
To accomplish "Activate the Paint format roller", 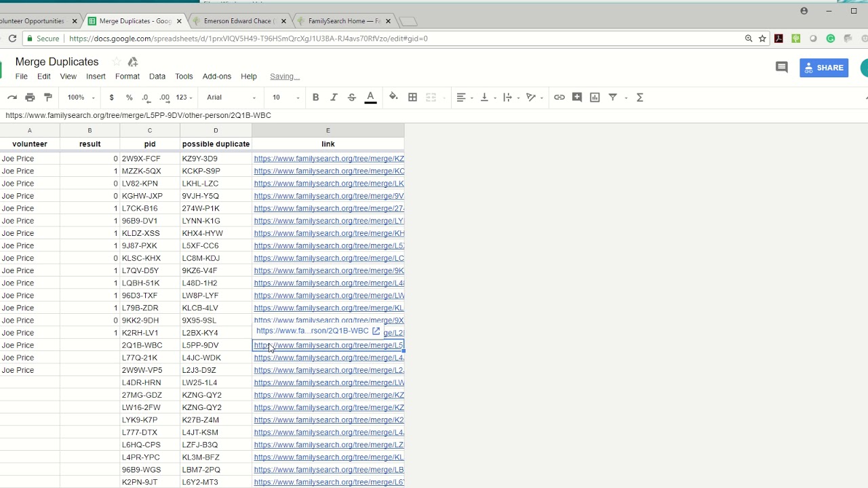I will click(x=47, y=98).
